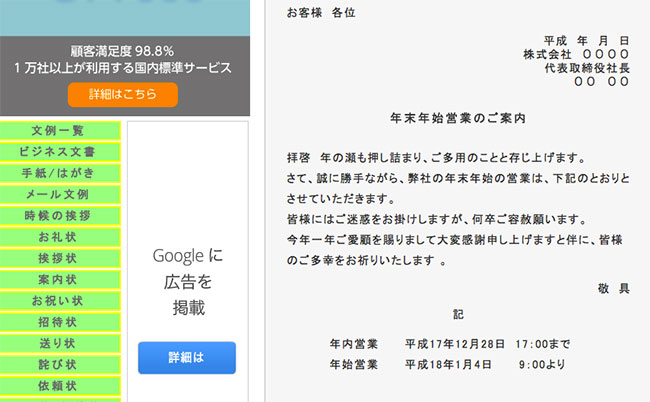Click the blue 詳細は ad button
The width and height of the screenshot is (650, 402).
(x=187, y=357)
